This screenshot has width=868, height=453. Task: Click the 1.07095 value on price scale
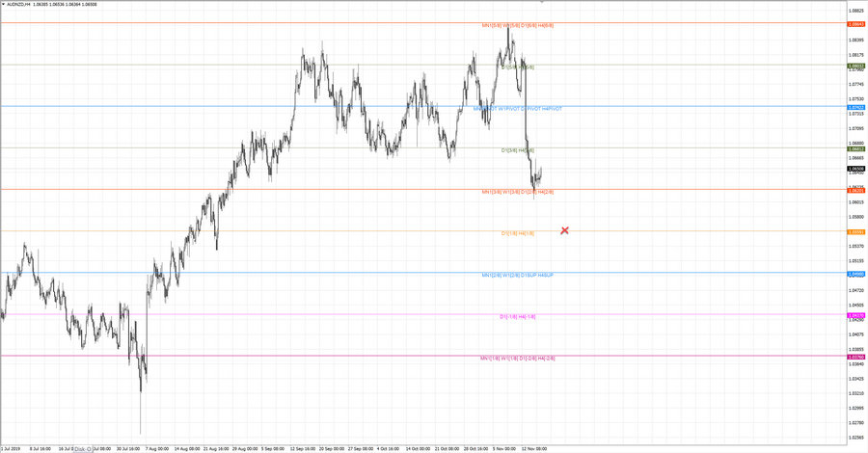pos(855,128)
